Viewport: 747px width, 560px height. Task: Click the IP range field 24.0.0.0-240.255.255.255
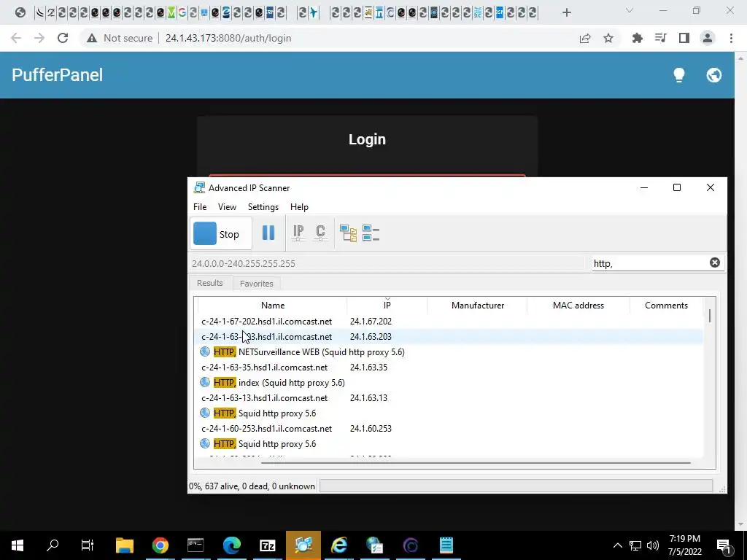(x=387, y=263)
